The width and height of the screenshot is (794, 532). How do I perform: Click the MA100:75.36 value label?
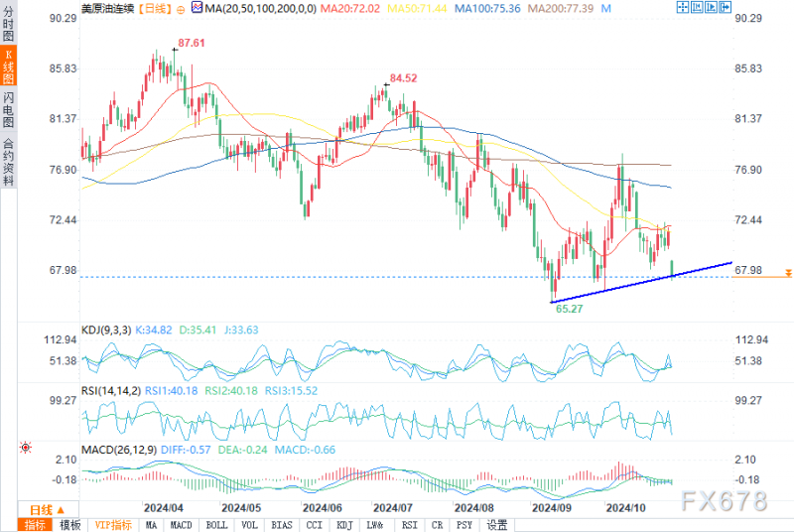click(487, 9)
